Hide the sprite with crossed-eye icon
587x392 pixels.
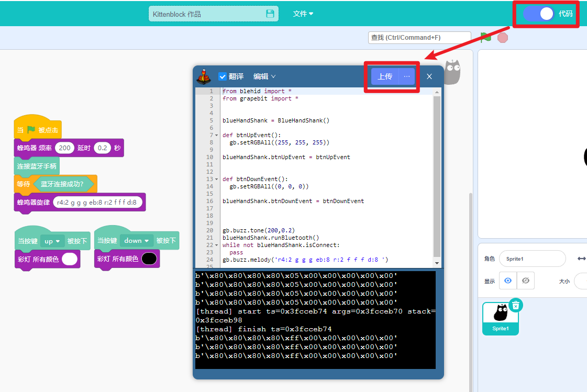tap(526, 281)
